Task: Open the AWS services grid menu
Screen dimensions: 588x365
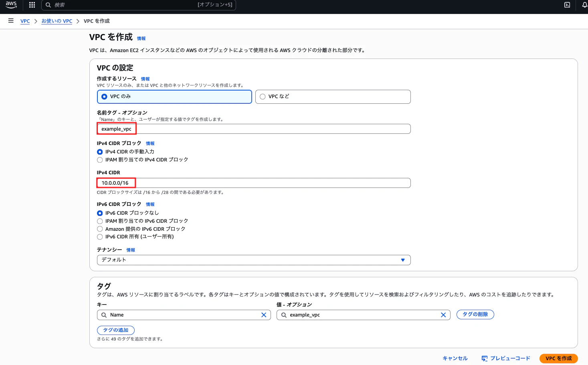Action: (32, 5)
